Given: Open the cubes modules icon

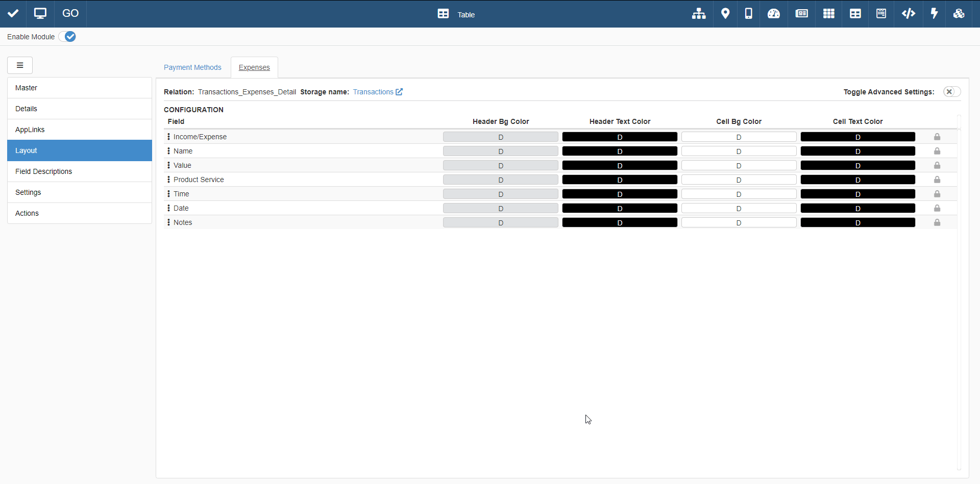Looking at the screenshot, I should (x=959, y=14).
